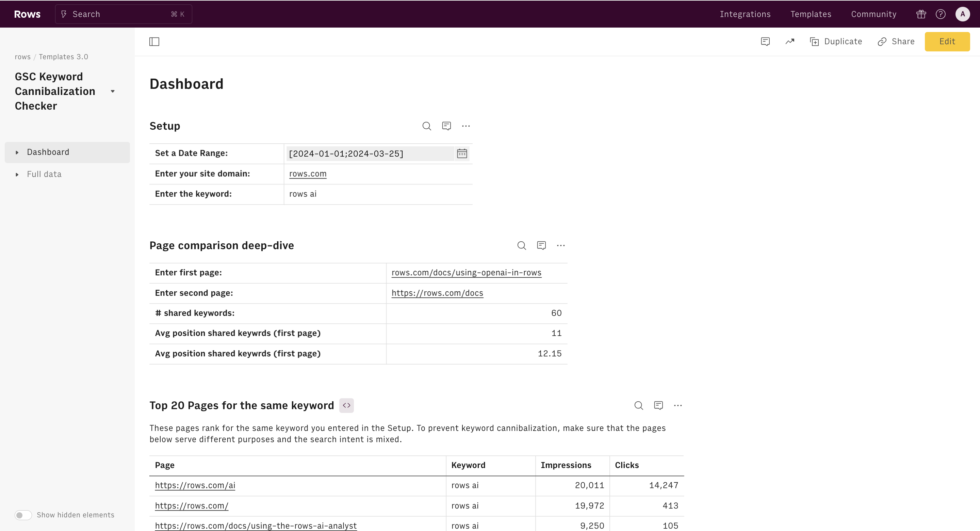980x531 pixels.
Task: Select the Dashboard page in sidebar
Action: coord(67,152)
